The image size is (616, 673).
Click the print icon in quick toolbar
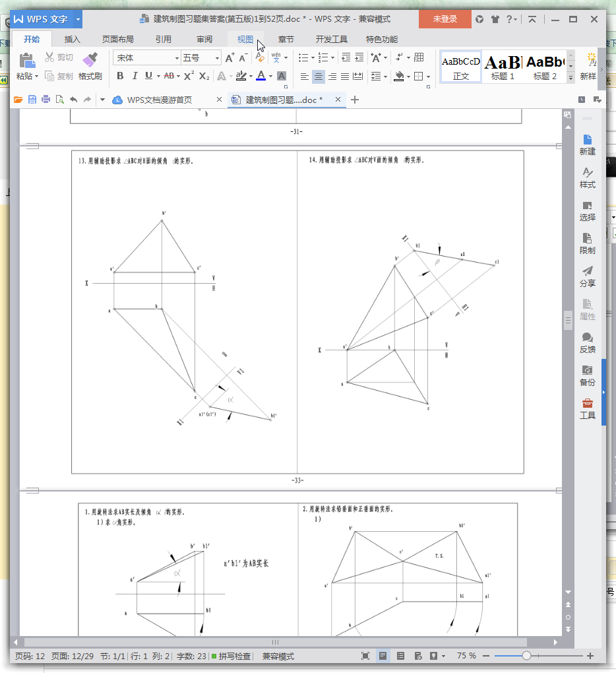pyautogui.click(x=46, y=100)
